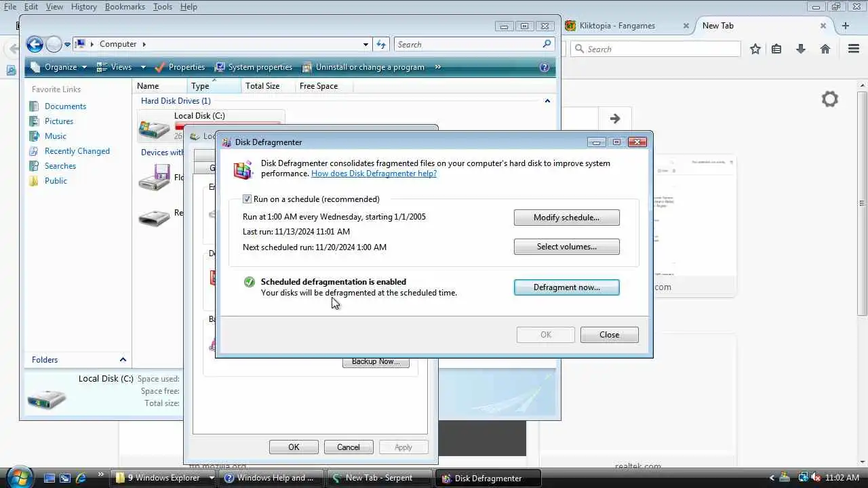Click the Disk Defragmenter icon beside the description text
The width and height of the screenshot is (868, 488).
pos(243,169)
